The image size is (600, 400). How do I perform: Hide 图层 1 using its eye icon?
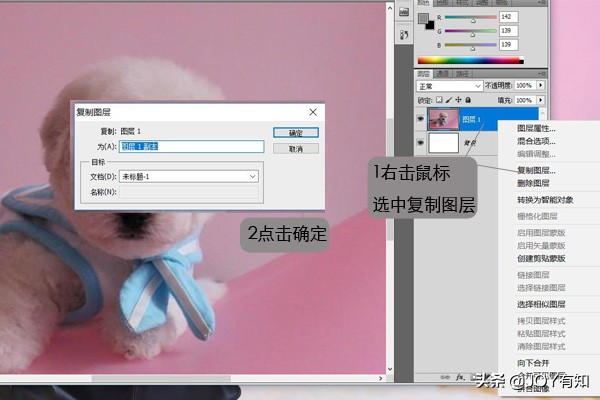[420, 119]
